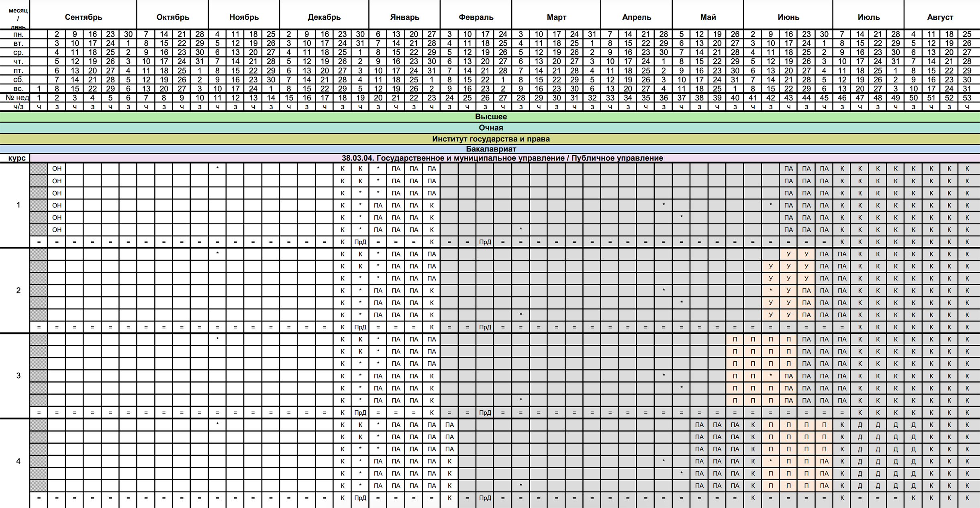Viewport: 980px width, 508px height.
Task: Click the ч/з row label
Action: point(15,107)
